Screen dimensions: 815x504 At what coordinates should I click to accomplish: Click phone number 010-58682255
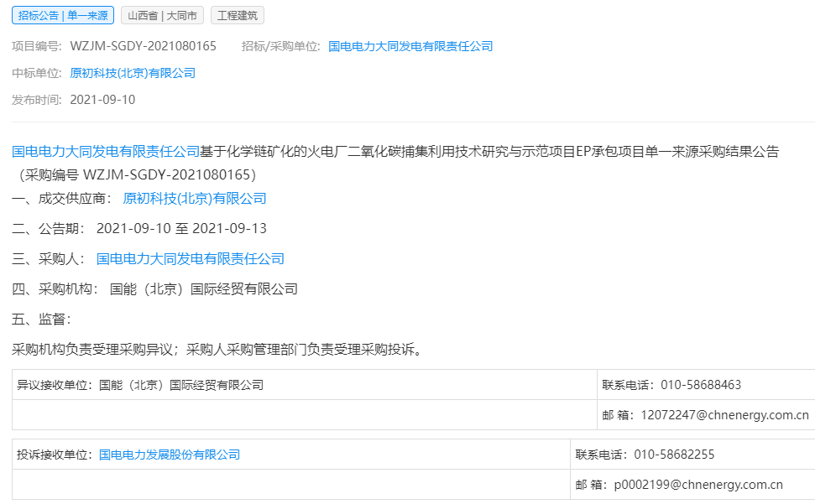click(674, 455)
